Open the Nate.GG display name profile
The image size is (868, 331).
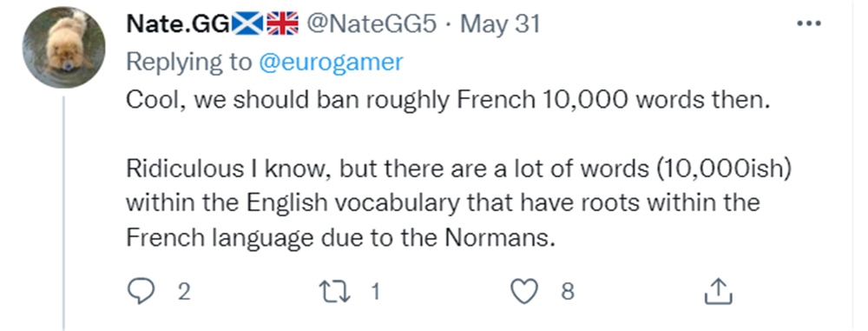coord(178,23)
